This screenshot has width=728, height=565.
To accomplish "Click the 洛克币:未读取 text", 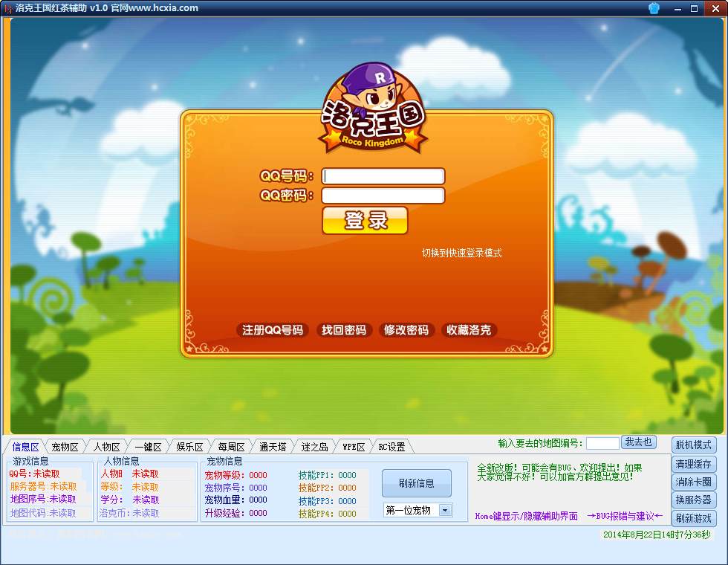I will [129, 513].
